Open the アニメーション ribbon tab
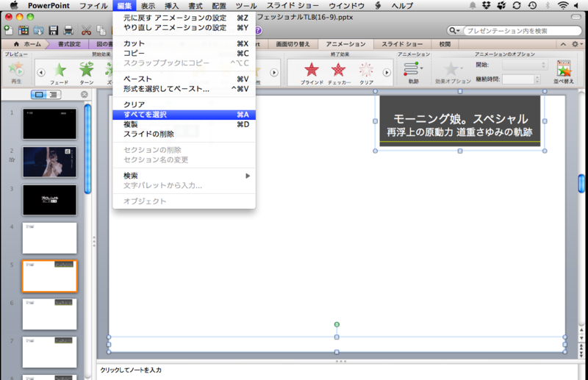This screenshot has width=588, height=380. coord(345,44)
